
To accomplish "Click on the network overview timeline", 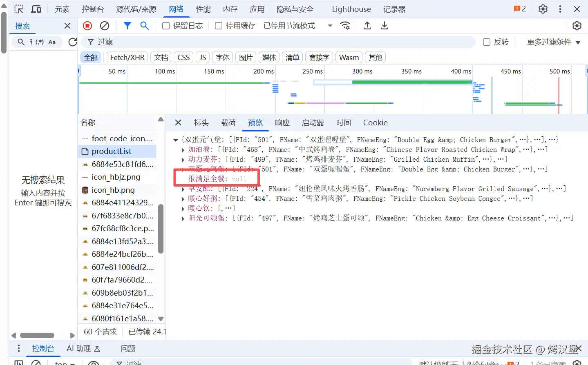I will click(286, 90).
